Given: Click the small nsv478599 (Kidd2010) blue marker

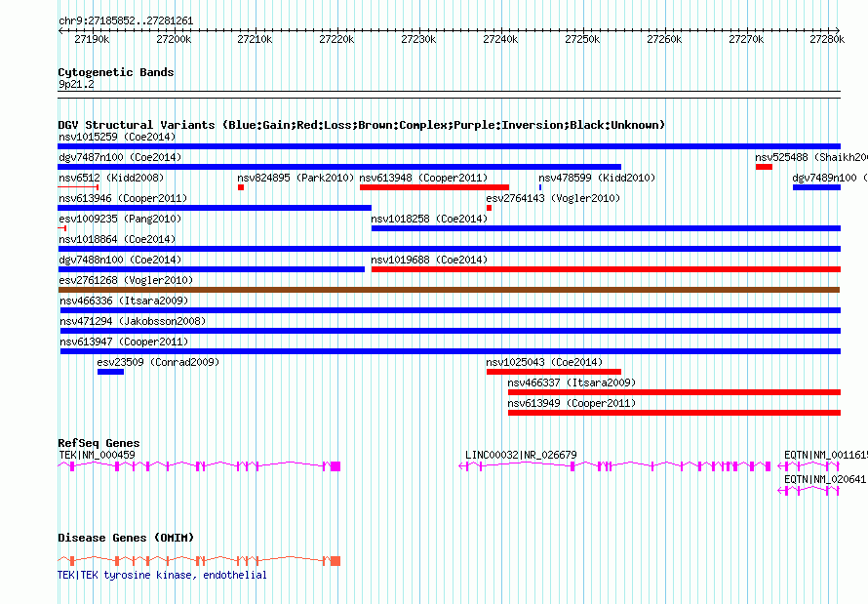Looking at the screenshot, I should 540,187.
